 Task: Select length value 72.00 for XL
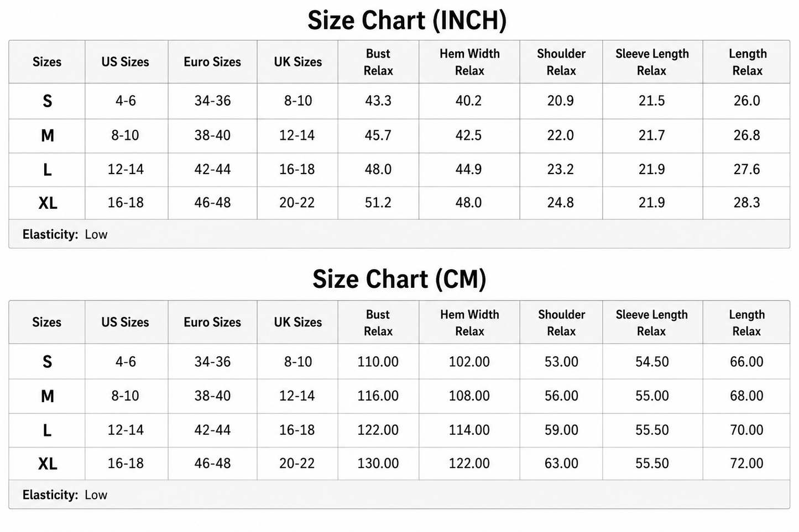coord(747,463)
